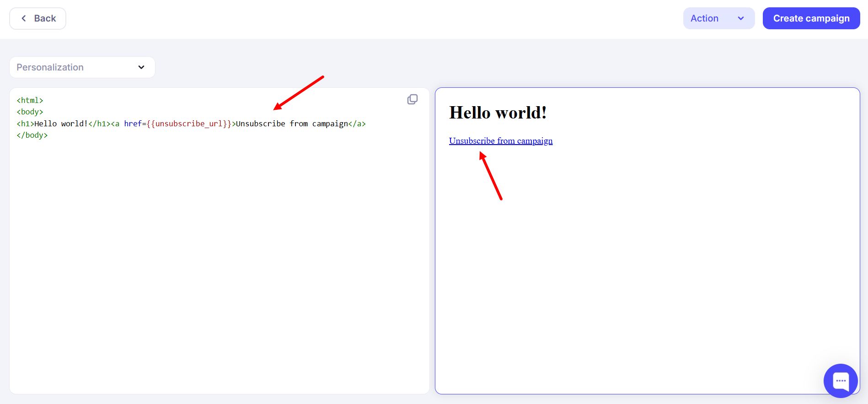868x404 pixels.
Task: Click the href attribute in the code
Action: 133,124
